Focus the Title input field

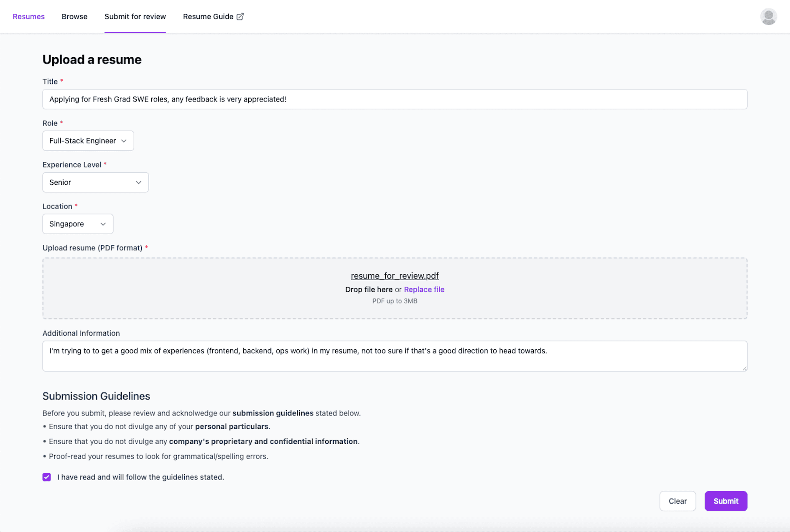pos(395,99)
